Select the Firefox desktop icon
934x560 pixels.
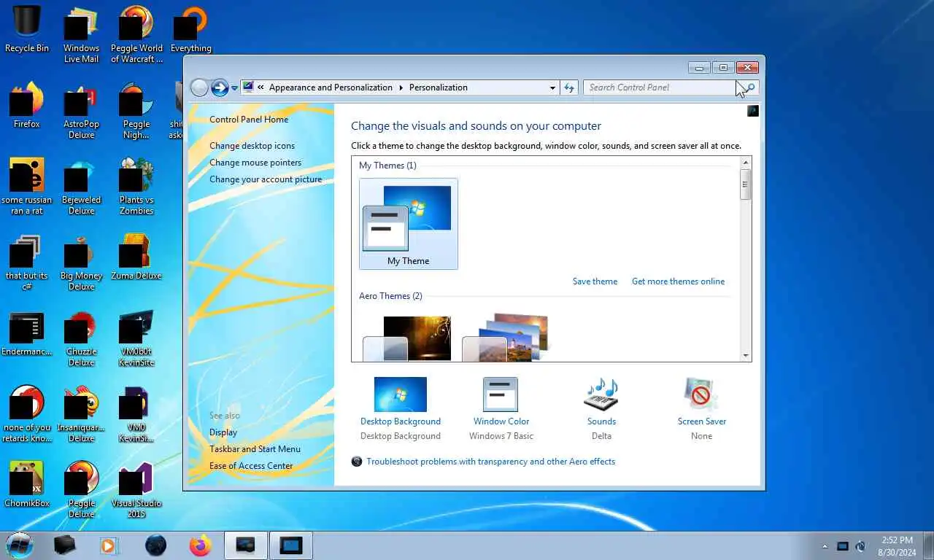pos(27,105)
